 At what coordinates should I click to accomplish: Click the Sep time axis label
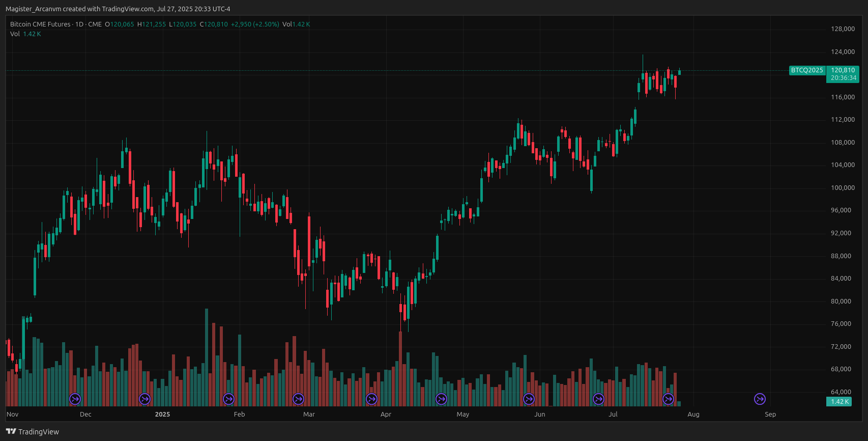pos(770,415)
